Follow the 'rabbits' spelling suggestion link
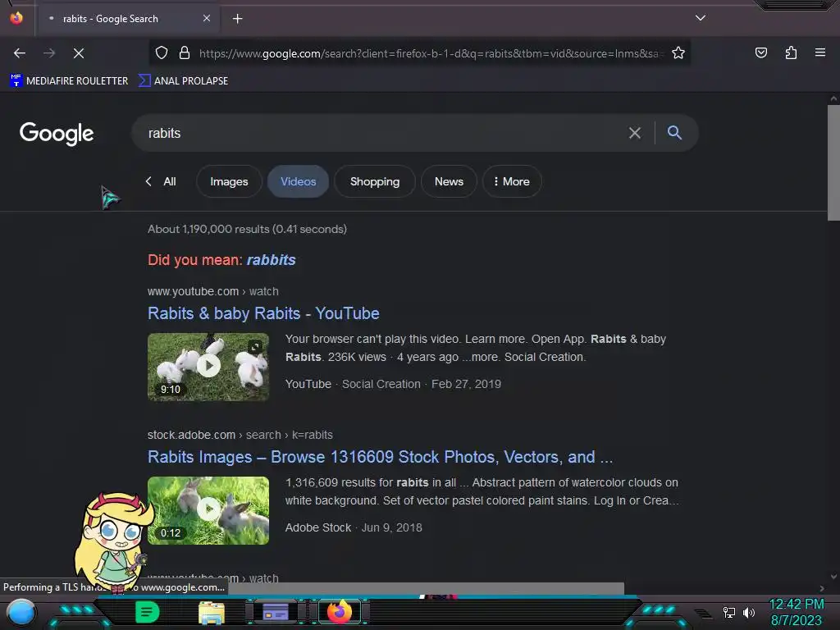This screenshot has width=840, height=630. click(271, 260)
